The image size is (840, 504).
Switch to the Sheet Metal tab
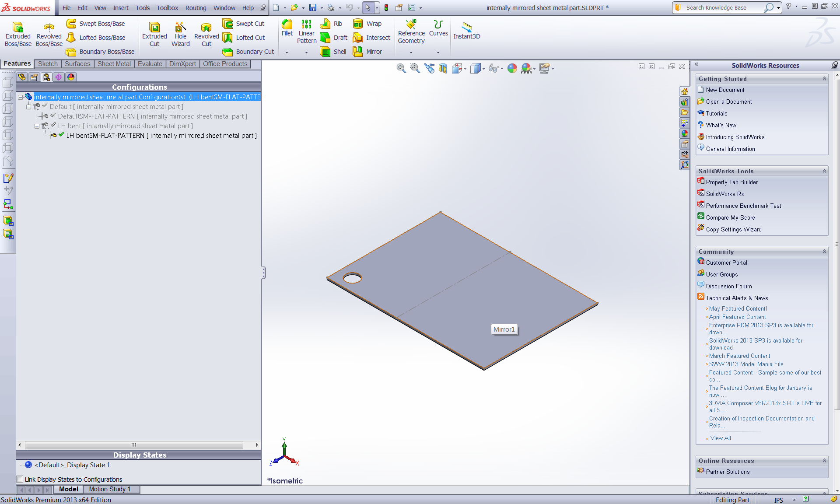(114, 64)
